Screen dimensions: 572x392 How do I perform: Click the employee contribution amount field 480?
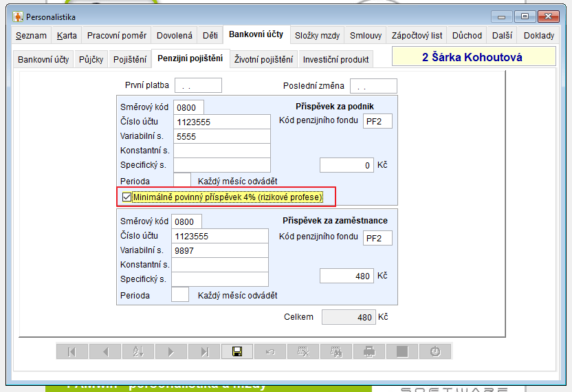tap(346, 276)
